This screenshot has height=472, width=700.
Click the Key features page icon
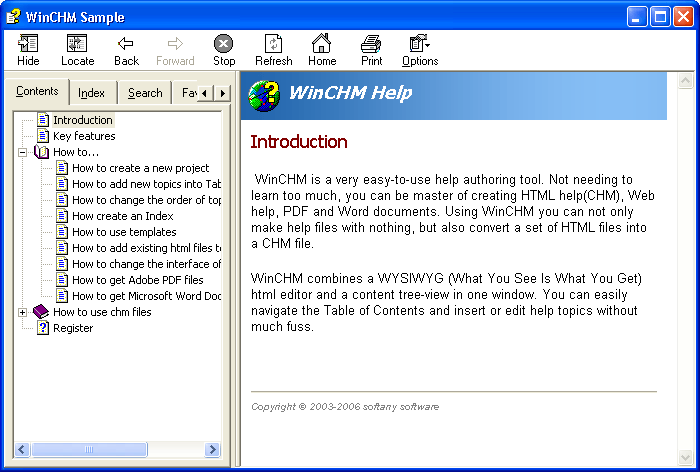click(x=43, y=136)
